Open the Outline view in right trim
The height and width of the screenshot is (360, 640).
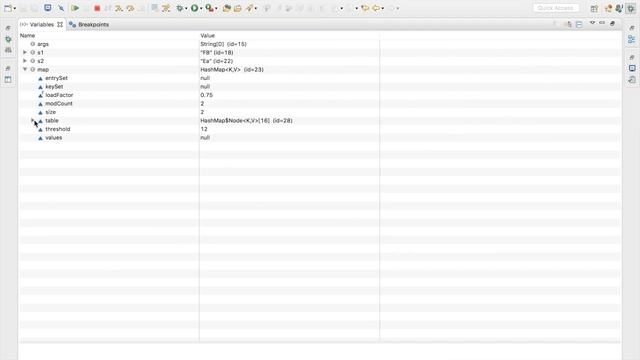pyautogui.click(x=632, y=40)
